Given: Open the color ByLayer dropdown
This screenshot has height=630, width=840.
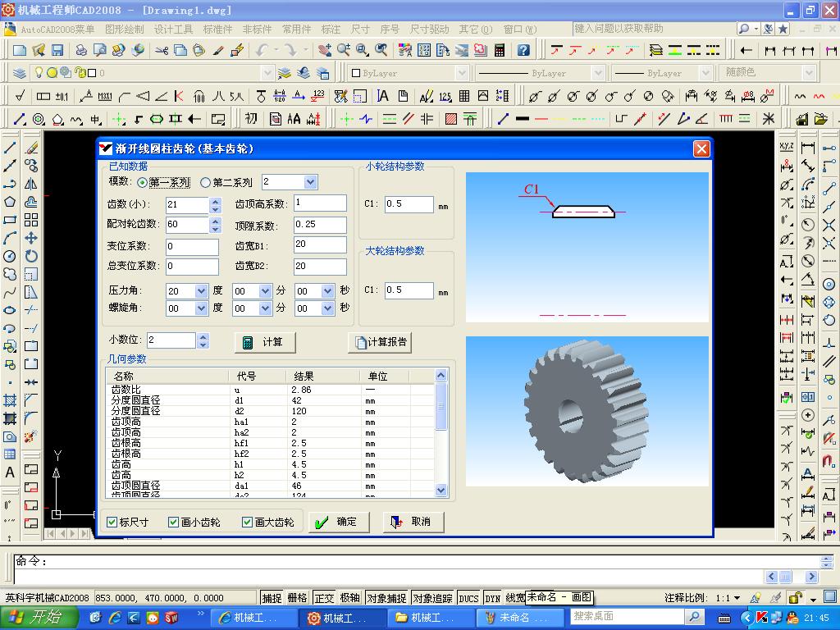Looking at the screenshot, I should 463,72.
